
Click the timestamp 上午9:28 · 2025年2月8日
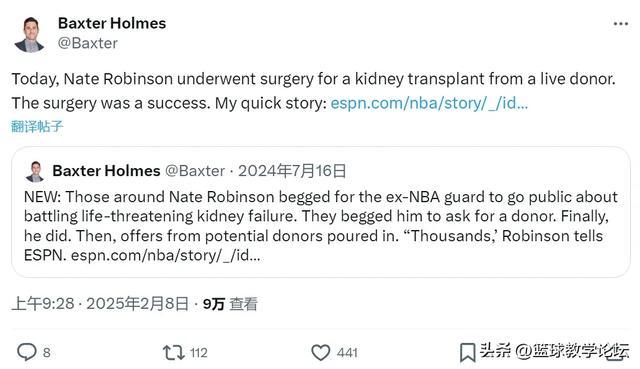pyautogui.click(x=100, y=304)
